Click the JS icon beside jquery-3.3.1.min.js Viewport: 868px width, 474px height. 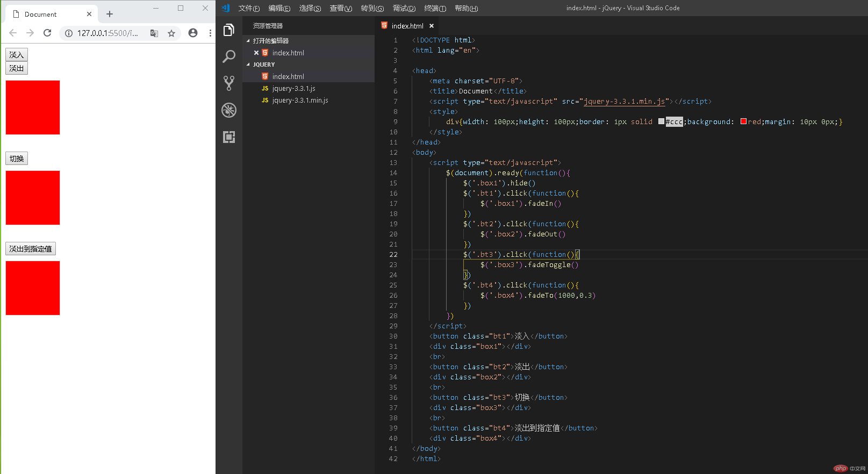click(x=265, y=100)
